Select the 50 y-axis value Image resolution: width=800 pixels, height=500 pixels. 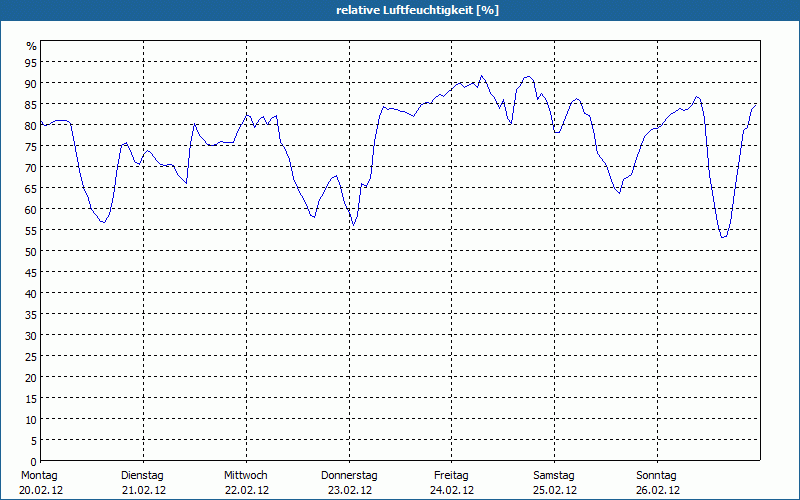click(x=32, y=252)
